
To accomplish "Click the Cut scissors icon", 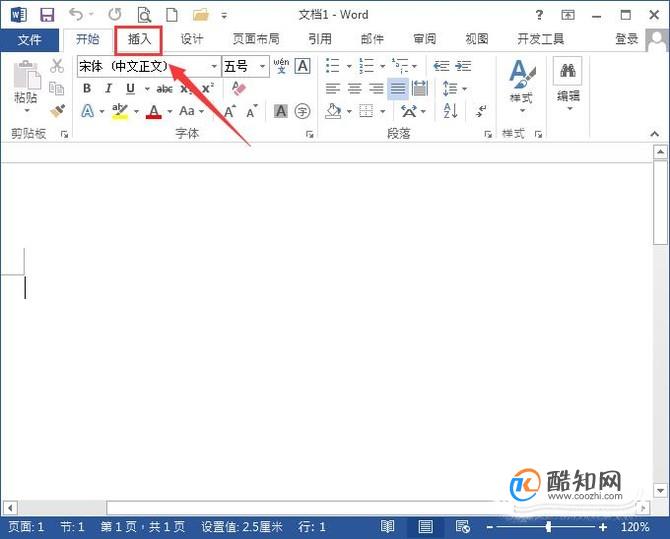I will 57,66.
